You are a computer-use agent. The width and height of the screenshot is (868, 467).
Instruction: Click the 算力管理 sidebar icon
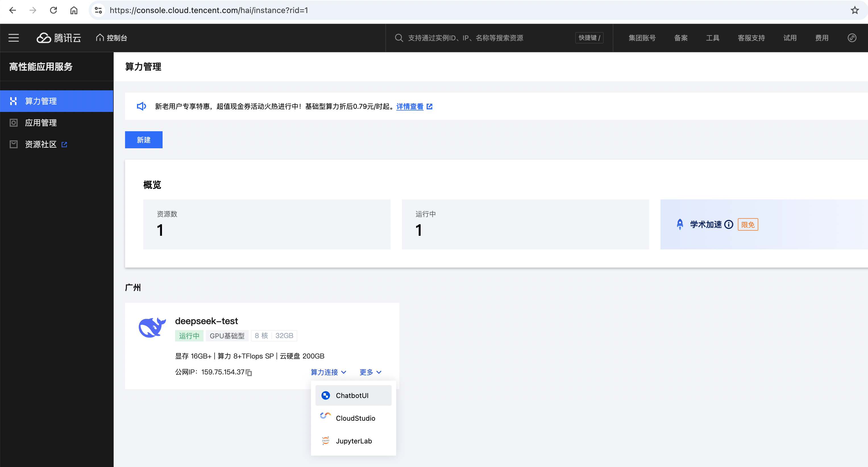tap(13, 101)
